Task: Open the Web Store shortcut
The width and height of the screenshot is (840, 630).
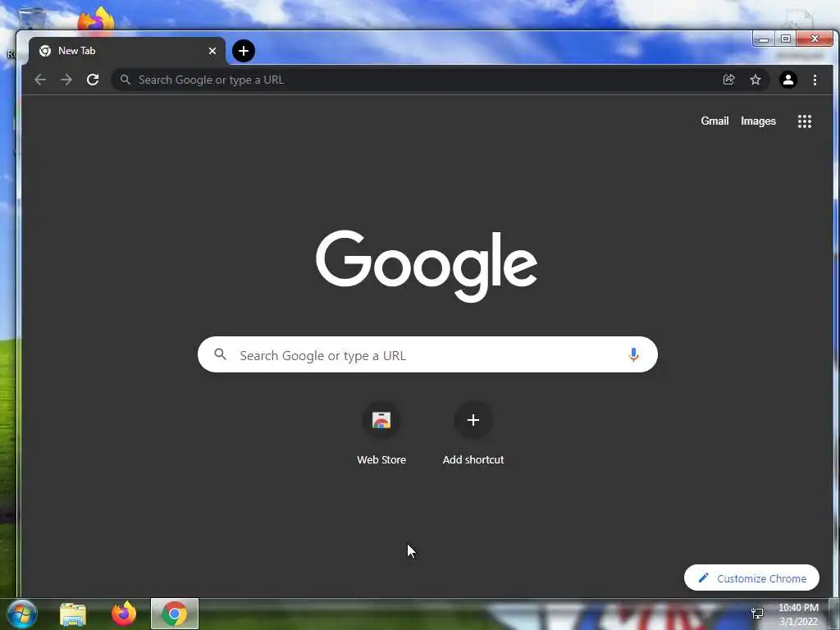Action: click(x=381, y=433)
